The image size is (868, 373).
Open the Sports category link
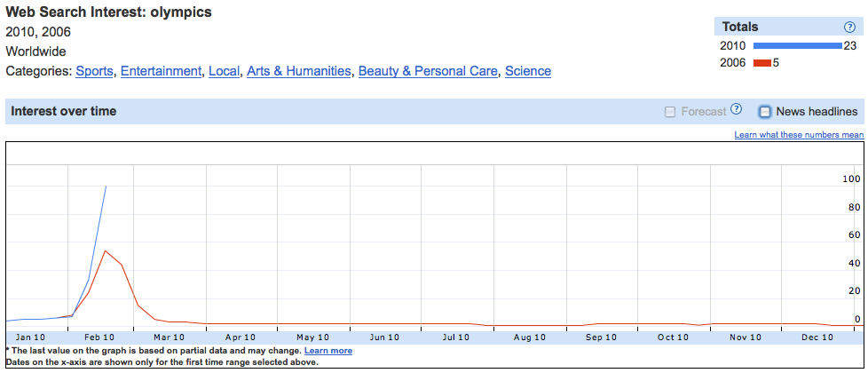(x=94, y=71)
